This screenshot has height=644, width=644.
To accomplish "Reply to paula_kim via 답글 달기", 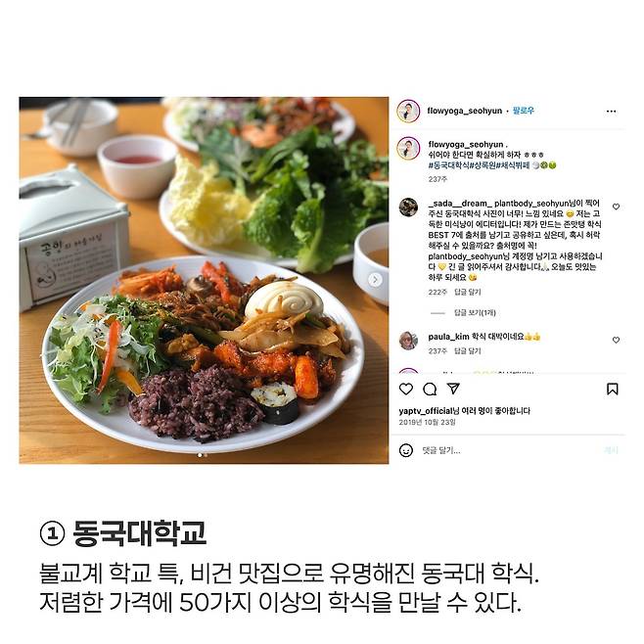I will coord(468,351).
